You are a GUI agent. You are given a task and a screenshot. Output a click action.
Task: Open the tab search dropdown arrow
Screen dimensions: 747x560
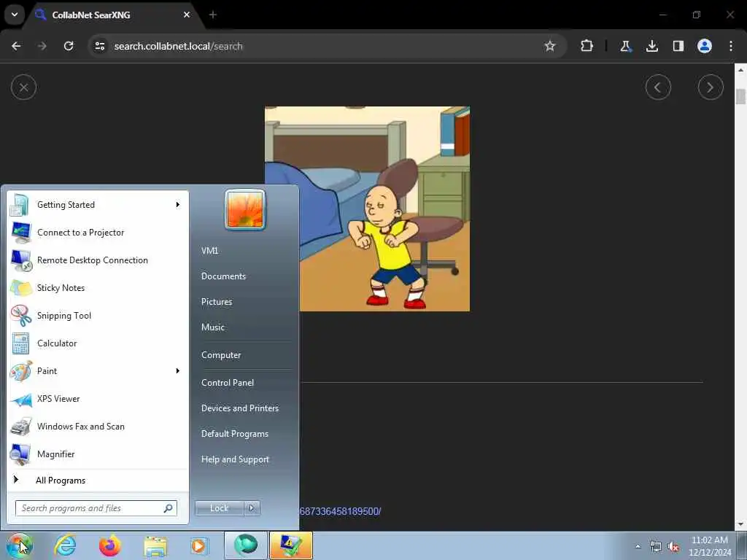15,15
